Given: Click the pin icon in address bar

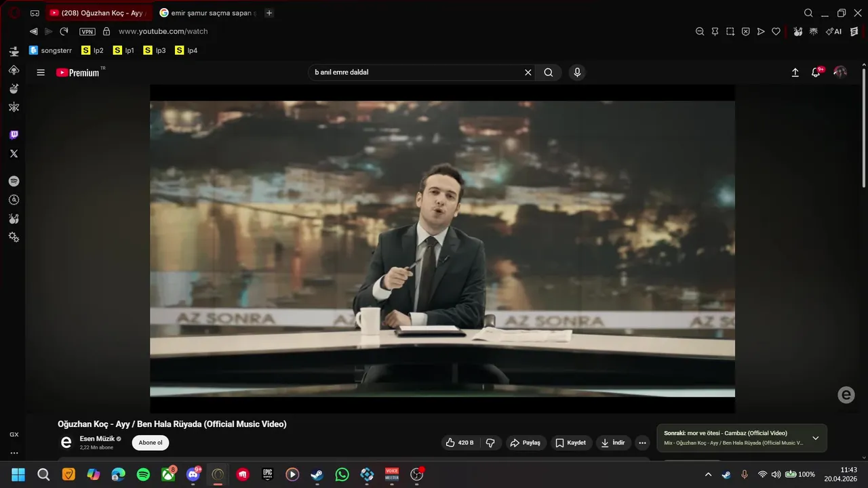Looking at the screenshot, I should (x=715, y=31).
